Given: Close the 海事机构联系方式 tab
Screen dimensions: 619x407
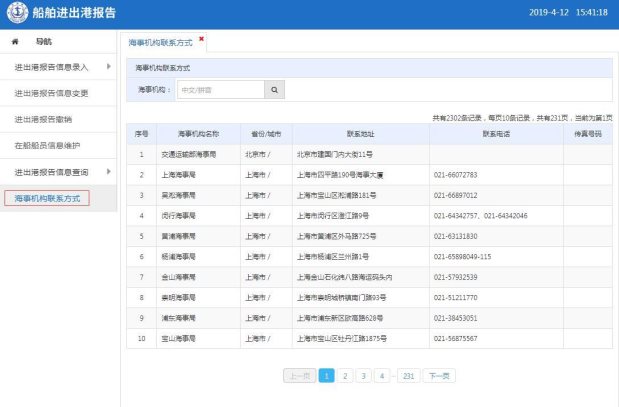Looking at the screenshot, I should (x=201, y=40).
